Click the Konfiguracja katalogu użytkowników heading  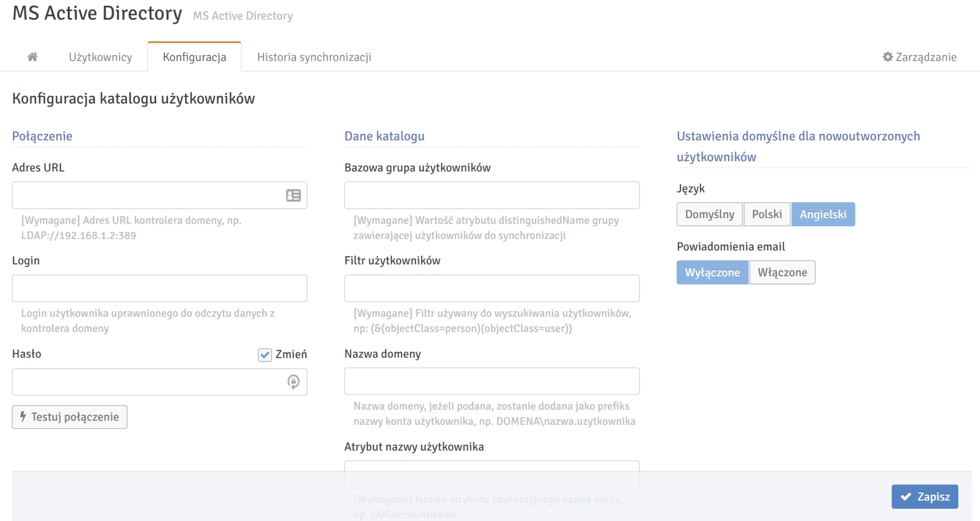[134, 99]
